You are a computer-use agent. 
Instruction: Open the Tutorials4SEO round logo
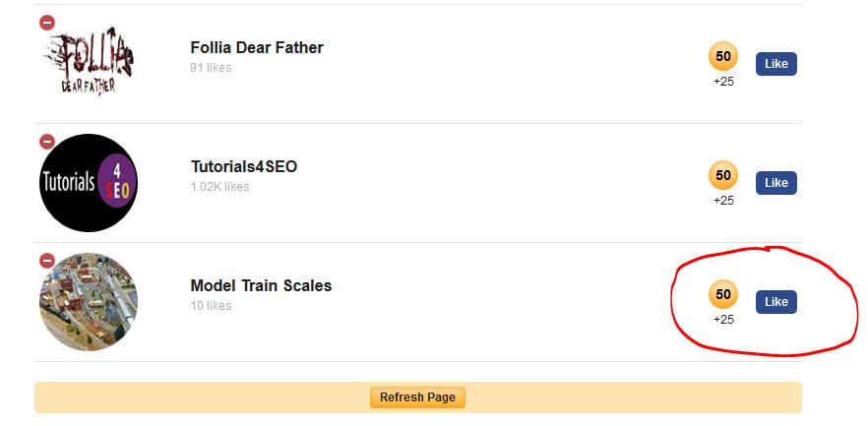tap(89, 183)
